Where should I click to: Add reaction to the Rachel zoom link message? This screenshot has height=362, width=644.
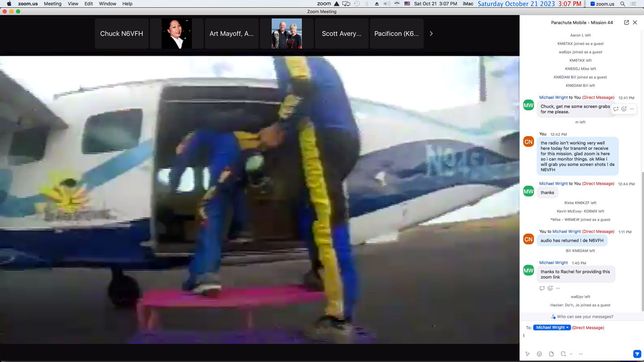[x=550, y=288]
